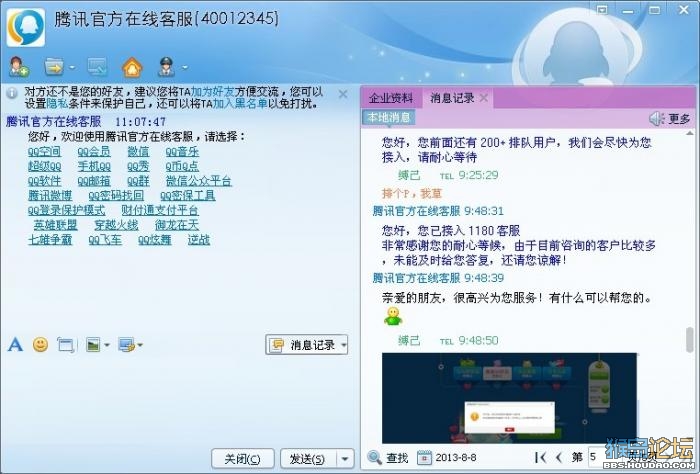Open the 英雄联盟 game link
This screenshot has width=700, height=474.
coord(55,225)
